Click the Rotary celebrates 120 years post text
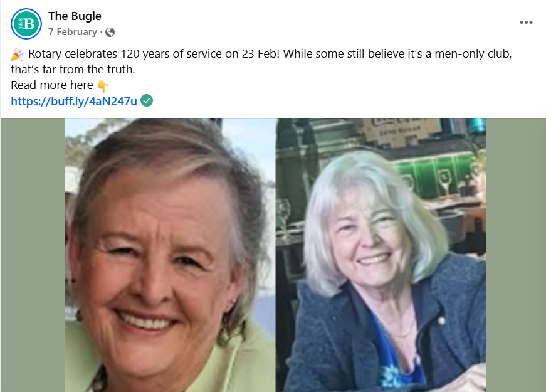546x392 pixels. pos(261,61)
